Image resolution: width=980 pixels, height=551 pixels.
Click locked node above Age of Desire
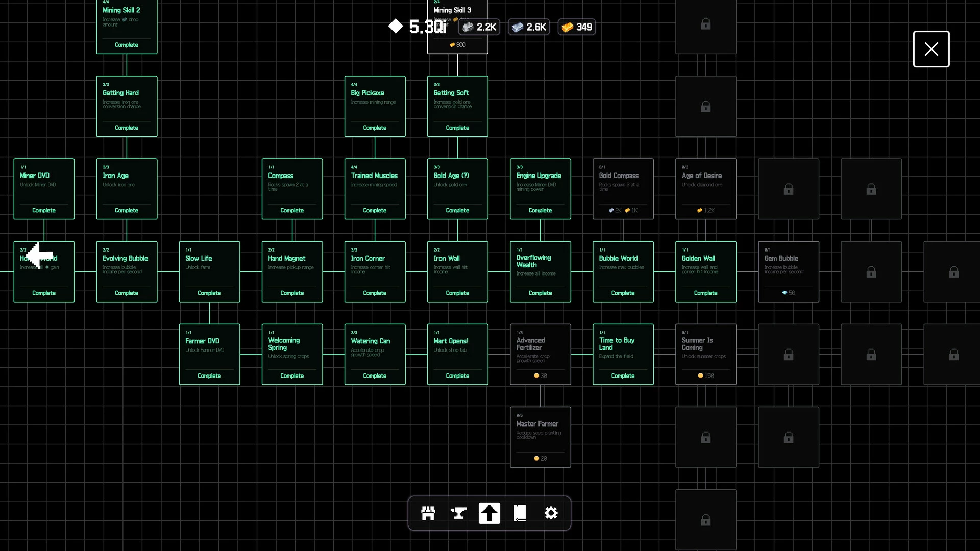705,106
